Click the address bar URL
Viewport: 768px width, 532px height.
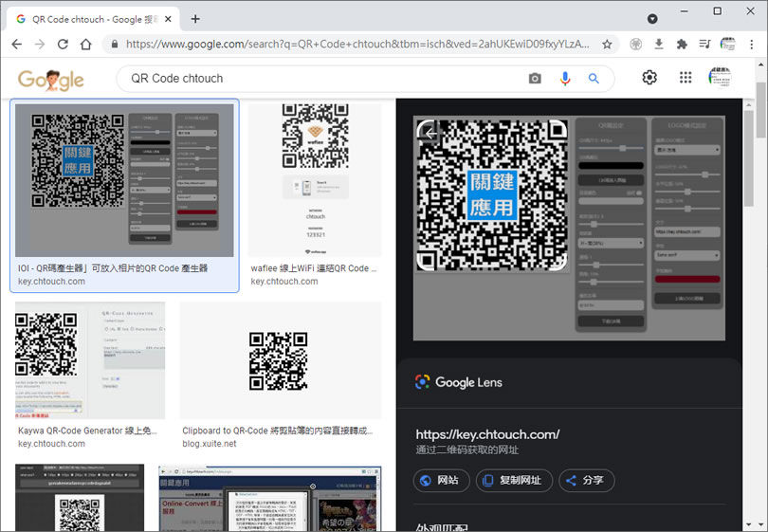(x=357, y=44)
